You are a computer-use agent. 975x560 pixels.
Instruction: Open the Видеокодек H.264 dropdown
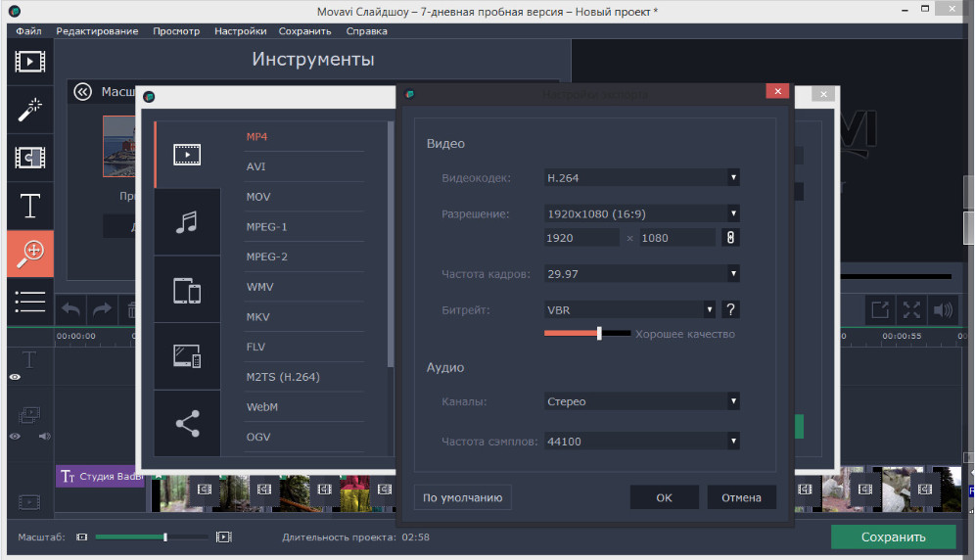pos(642,178)
